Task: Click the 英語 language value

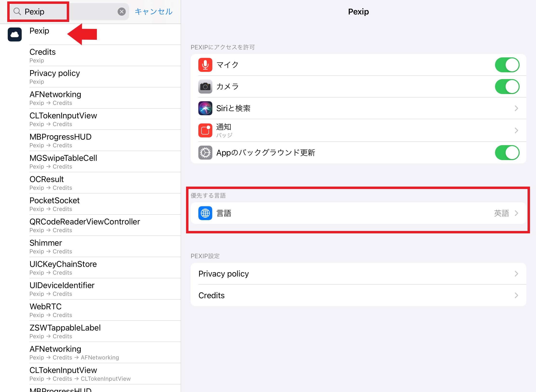Action: pos(501,213)
